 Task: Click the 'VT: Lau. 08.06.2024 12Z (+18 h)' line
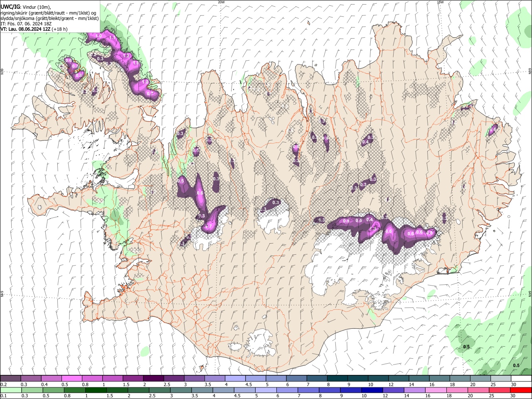pos(34,29)
